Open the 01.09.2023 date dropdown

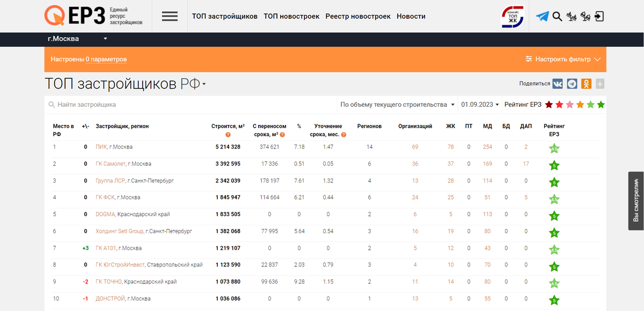tap(480, 105)
